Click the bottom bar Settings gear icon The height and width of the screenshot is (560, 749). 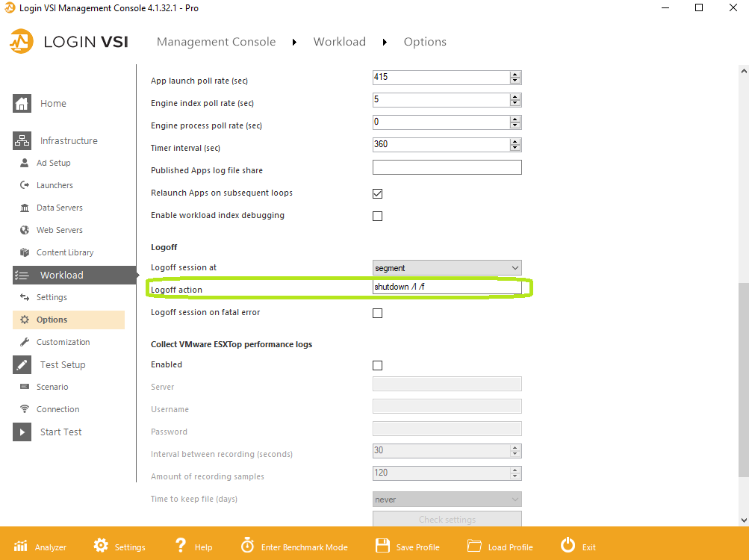pos(101,545)
